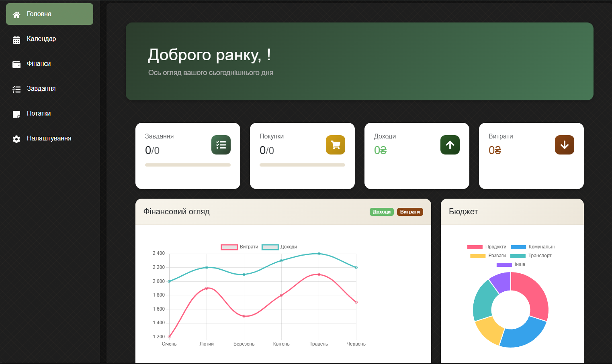
Task: Click the Доходи 0₴ value
Action: click(x=380, y=150)
